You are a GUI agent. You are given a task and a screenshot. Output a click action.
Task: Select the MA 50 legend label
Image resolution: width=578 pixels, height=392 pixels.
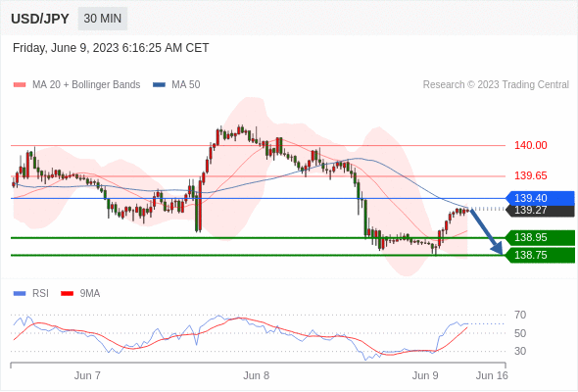pos(186,85)
